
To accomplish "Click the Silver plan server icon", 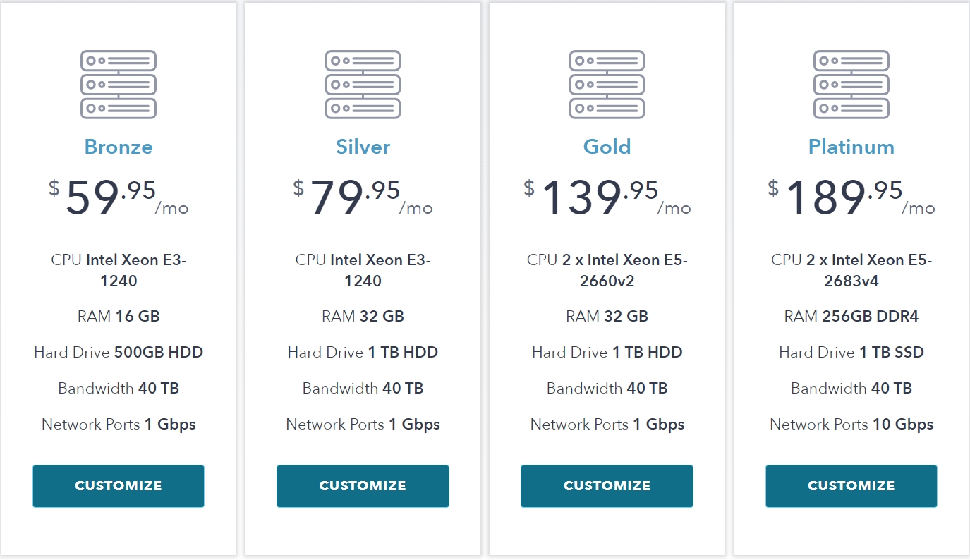I will coord(363,85).
